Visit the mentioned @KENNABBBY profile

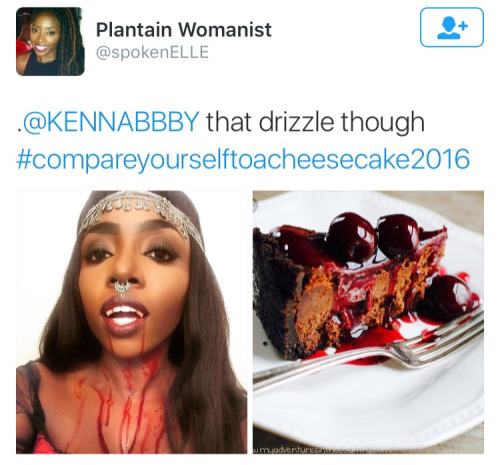click(x=110, y=122)
